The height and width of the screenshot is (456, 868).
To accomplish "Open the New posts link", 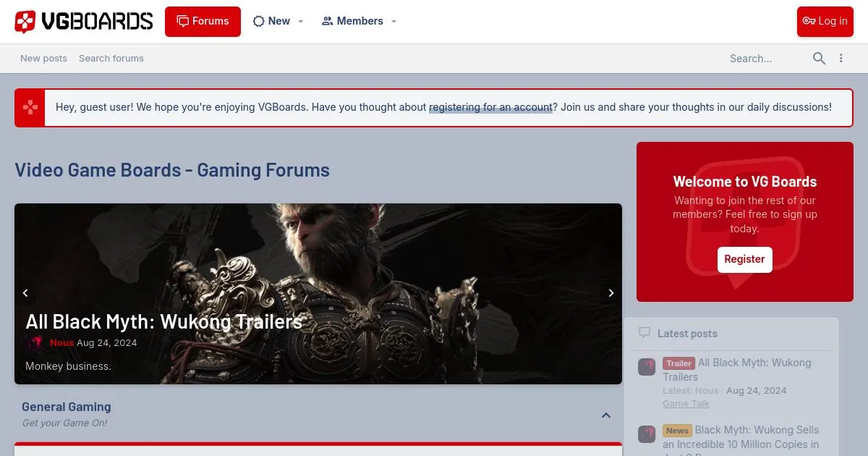I will pos(43,59).
